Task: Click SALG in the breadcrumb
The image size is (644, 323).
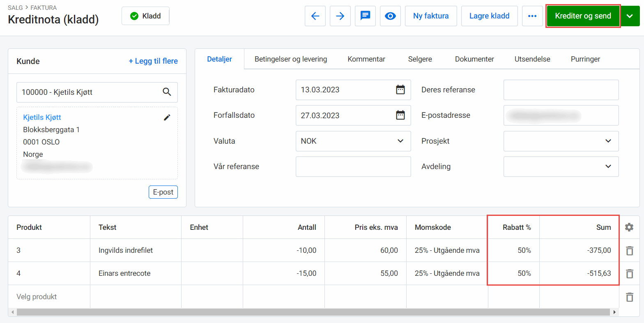Action: [x=15, y=8]
